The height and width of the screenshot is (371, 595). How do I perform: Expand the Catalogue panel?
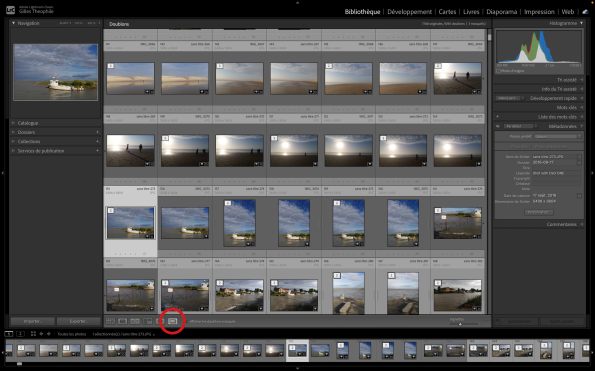click(x=13, y=123)
